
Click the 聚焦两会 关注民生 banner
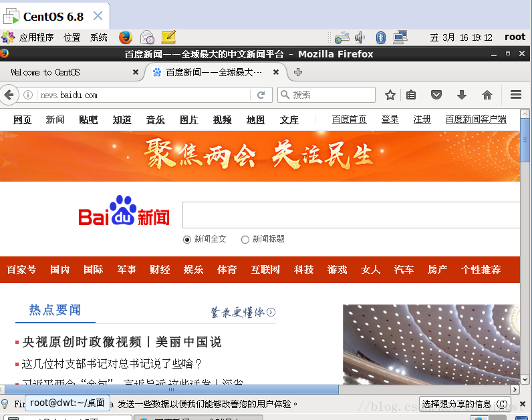coord(260,156)
